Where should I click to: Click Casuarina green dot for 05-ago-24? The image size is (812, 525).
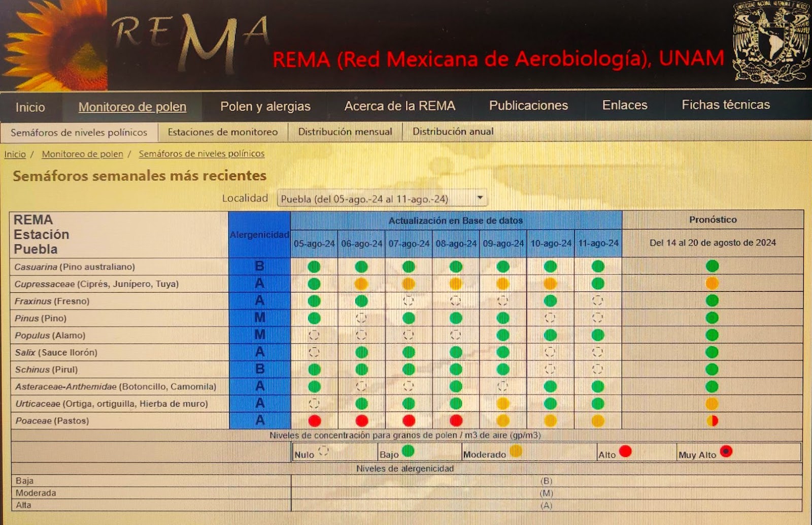tap(314, 267)
